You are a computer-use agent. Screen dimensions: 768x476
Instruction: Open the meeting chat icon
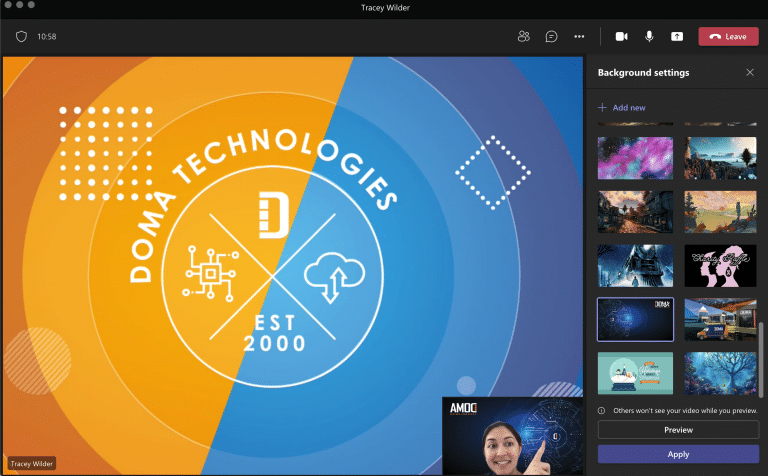552,36
